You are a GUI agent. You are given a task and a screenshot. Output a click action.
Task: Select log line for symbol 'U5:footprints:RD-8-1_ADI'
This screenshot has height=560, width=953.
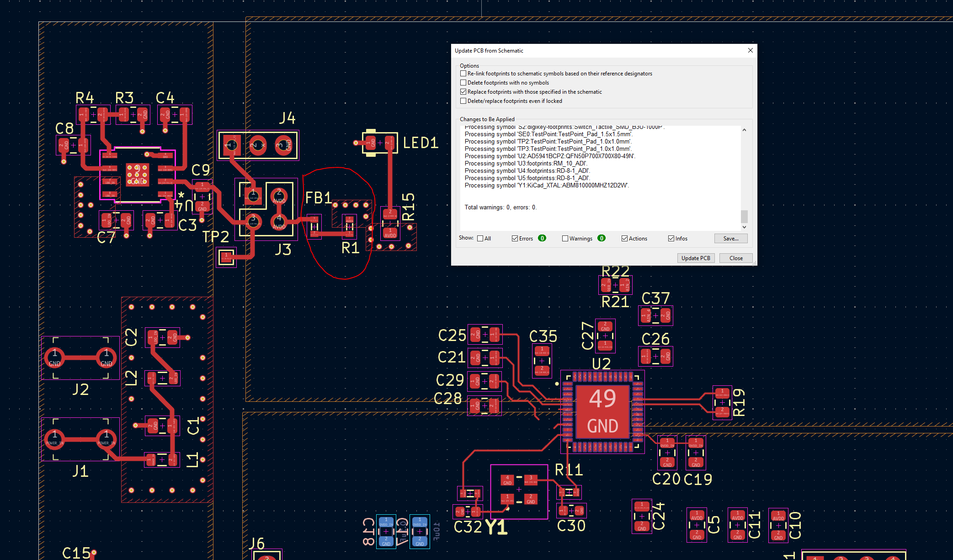527,178
